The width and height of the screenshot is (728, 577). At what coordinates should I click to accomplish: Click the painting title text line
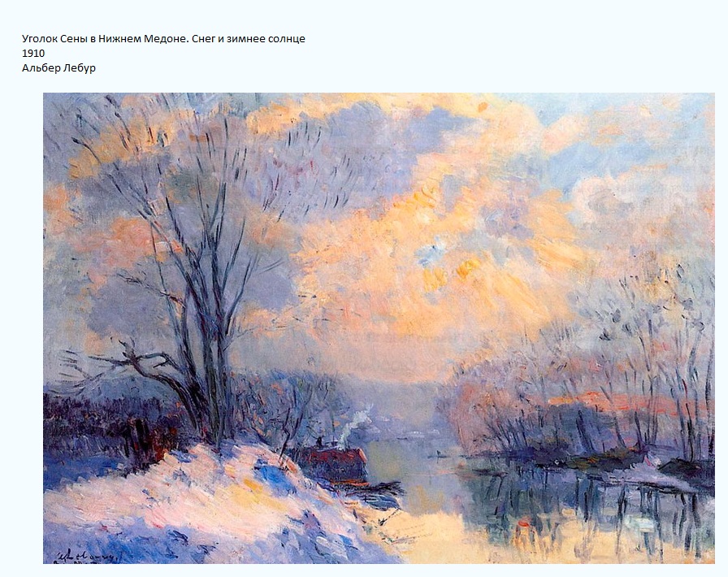(x=163, y=38)
